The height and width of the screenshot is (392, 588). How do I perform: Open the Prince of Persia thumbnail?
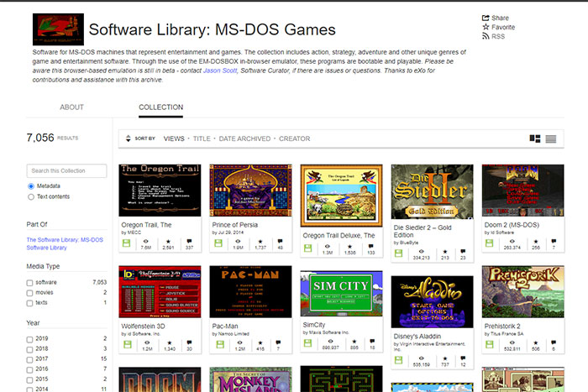(250, 191)
